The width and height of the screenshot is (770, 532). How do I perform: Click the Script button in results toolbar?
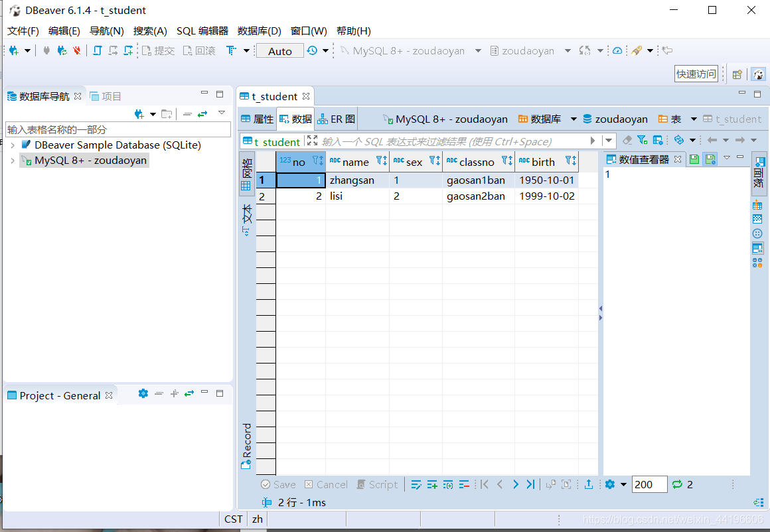coord(377,485)
